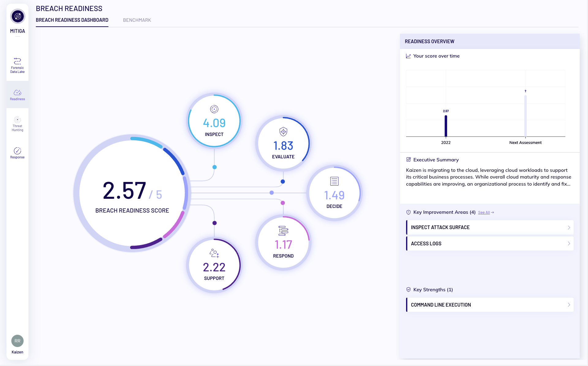588x366 pixels.
Task: Select the Breach Readiness Dashboard tab
Action: [72, 20]
